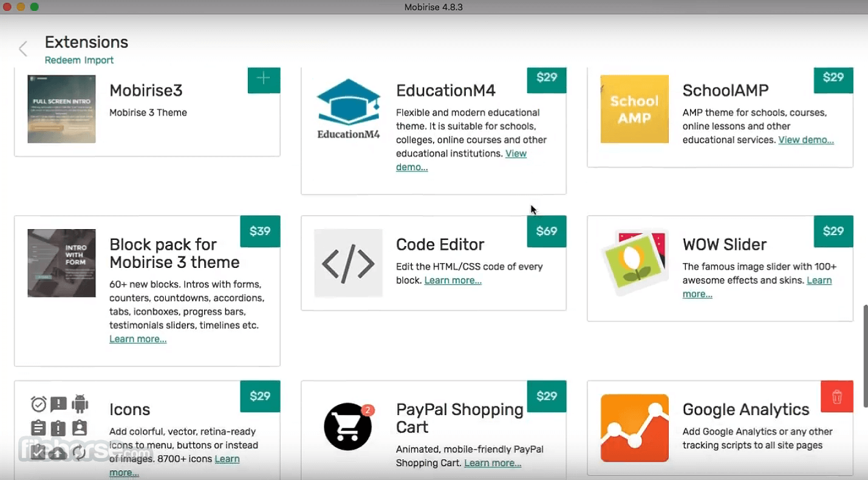This screenshot has height=480, width=868.
Task: Open Code Editor Learn more link
Action: click(453, 280)
